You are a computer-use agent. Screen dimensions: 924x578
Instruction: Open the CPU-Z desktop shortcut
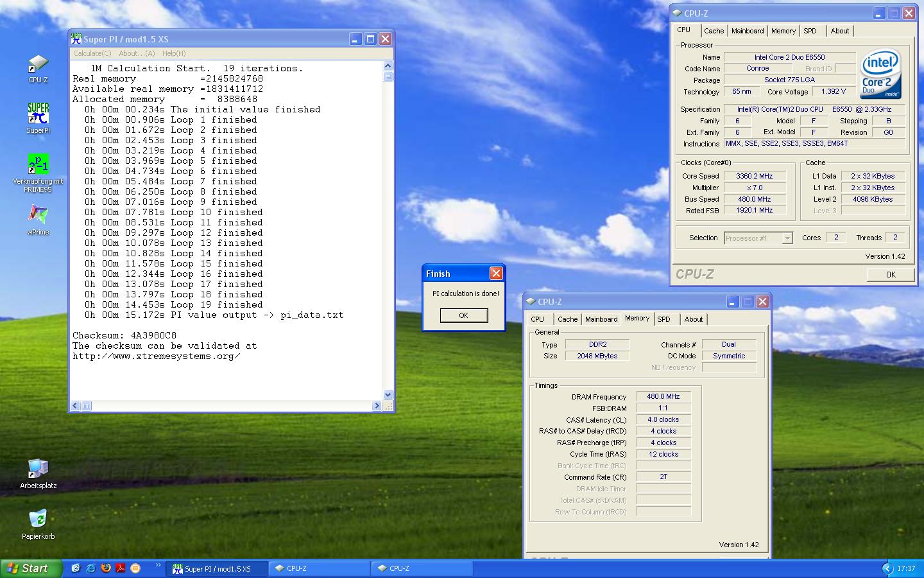[x=38, y=64]
